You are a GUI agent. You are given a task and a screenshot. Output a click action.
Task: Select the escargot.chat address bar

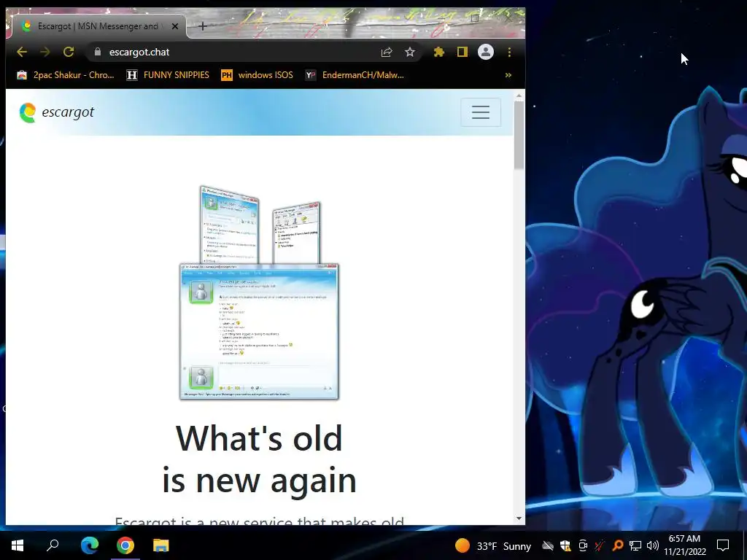click(x=252, y=52)
